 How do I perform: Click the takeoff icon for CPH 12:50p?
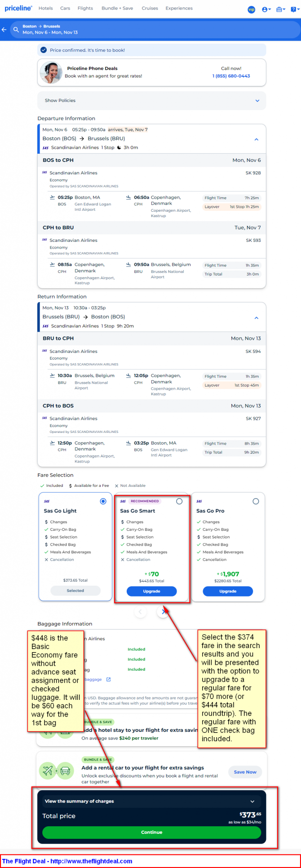(x=53, y=443)
